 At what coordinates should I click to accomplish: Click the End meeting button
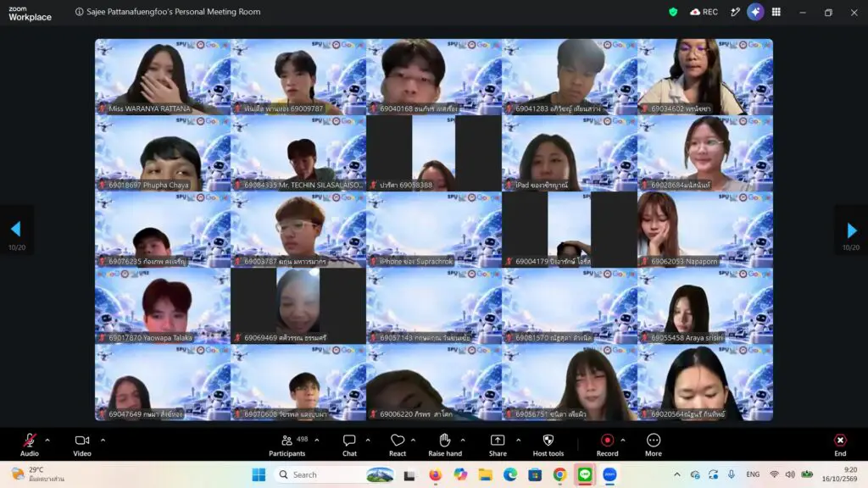click(x=840, y=445)
